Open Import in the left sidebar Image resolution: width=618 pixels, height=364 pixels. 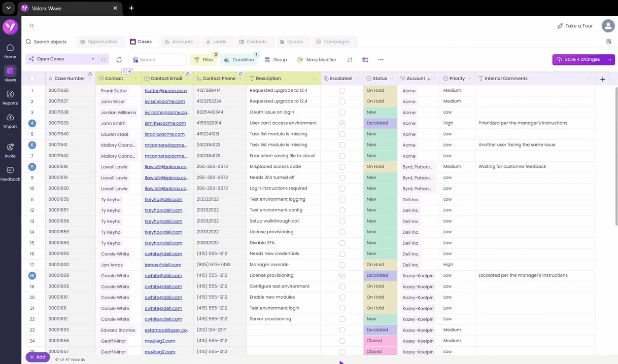[10, 121]
